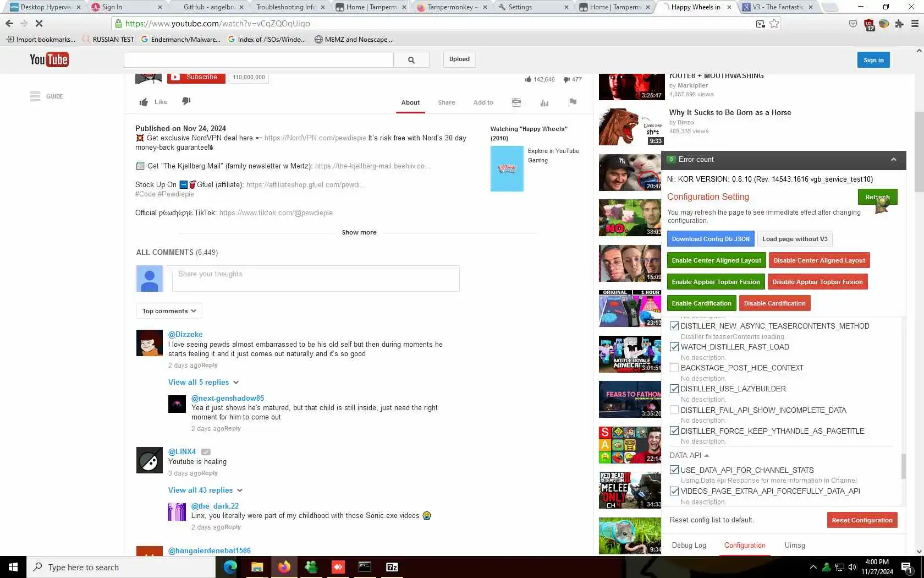Click the Reset Configuration button
This screenshot has width=924, height=578.
862,520
